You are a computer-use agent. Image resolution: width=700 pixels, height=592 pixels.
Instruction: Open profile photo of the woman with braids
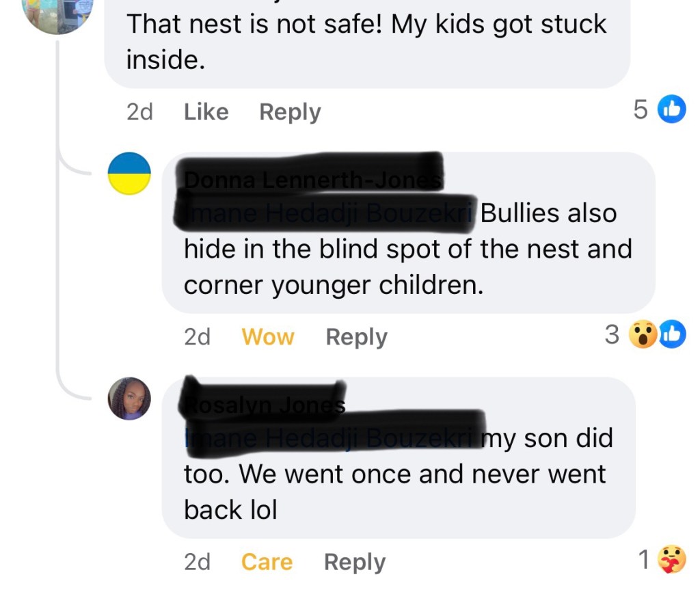pos(129,399)
